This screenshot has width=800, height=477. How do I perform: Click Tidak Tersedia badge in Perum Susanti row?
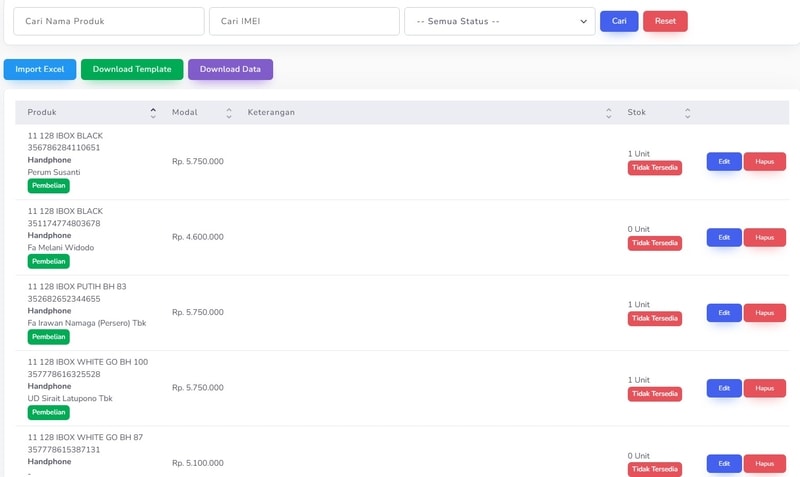pyautogui.click(x=655, y=168)
